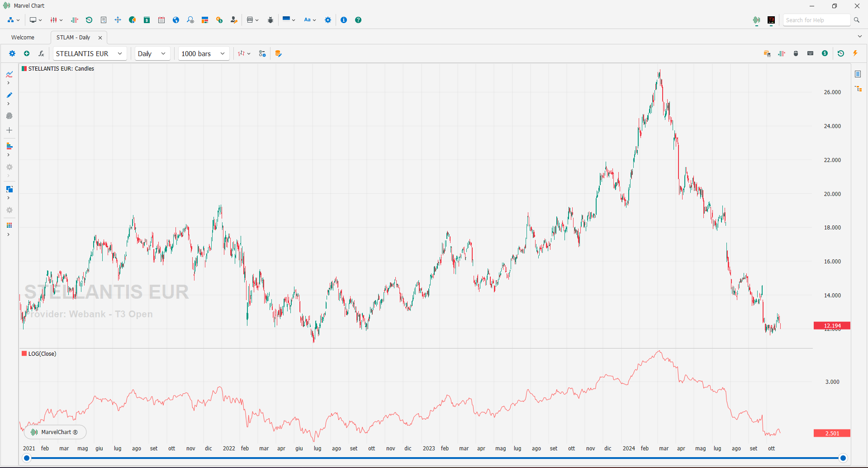Open the STELLANTIS EUR symbol dropdown
Image resolution: width=868 pixels, height=468 pixels.
[90, 53]
